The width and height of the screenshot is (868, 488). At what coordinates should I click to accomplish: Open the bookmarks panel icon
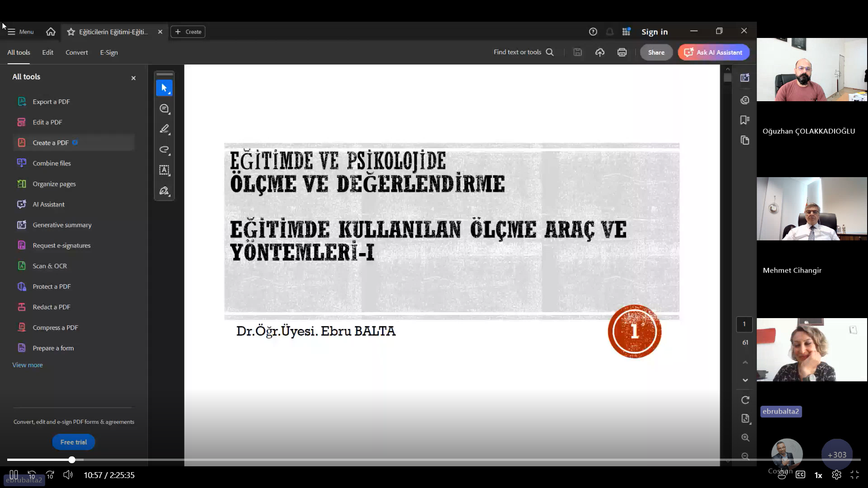745,120
